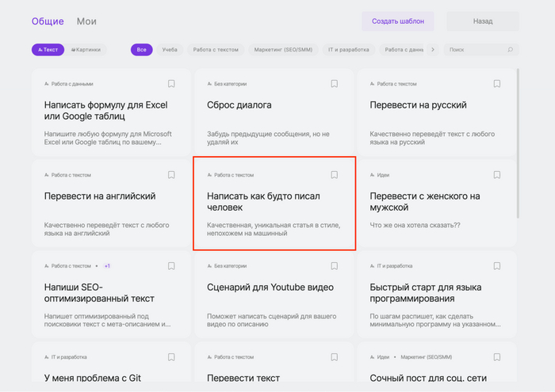555x392 pixels.
Task: Bookmark the 'Написать формулу для Excel' template
Action: (x=171, y=83)
